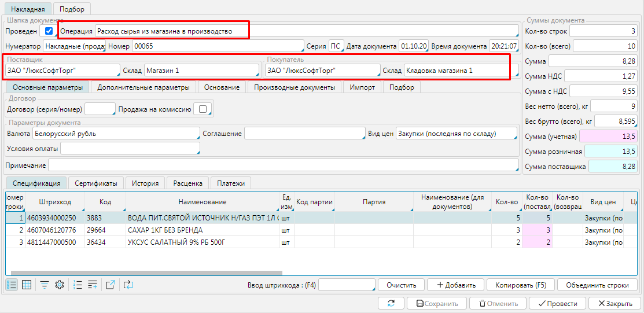Open the Валюта dropdown Белорусский рубль
644x313 pixels.
[x=115, y=134]
